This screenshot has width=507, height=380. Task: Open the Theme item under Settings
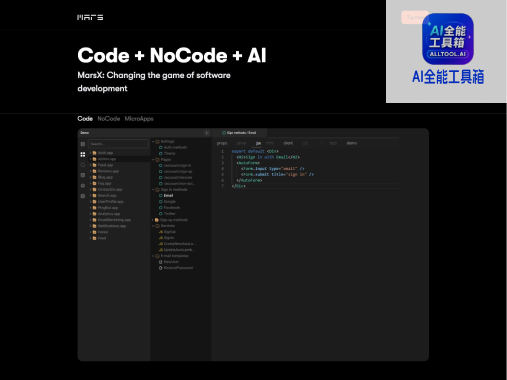click(169, 153)
